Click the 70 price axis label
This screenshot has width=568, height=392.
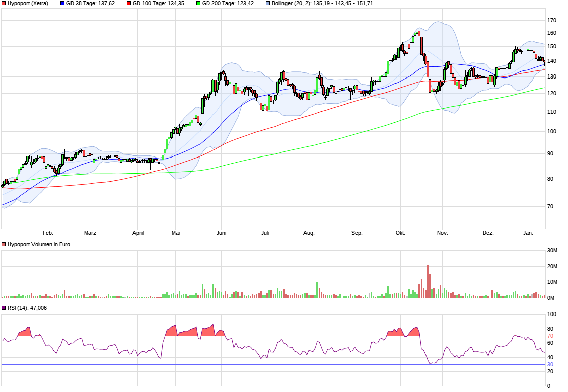point(550,206)
